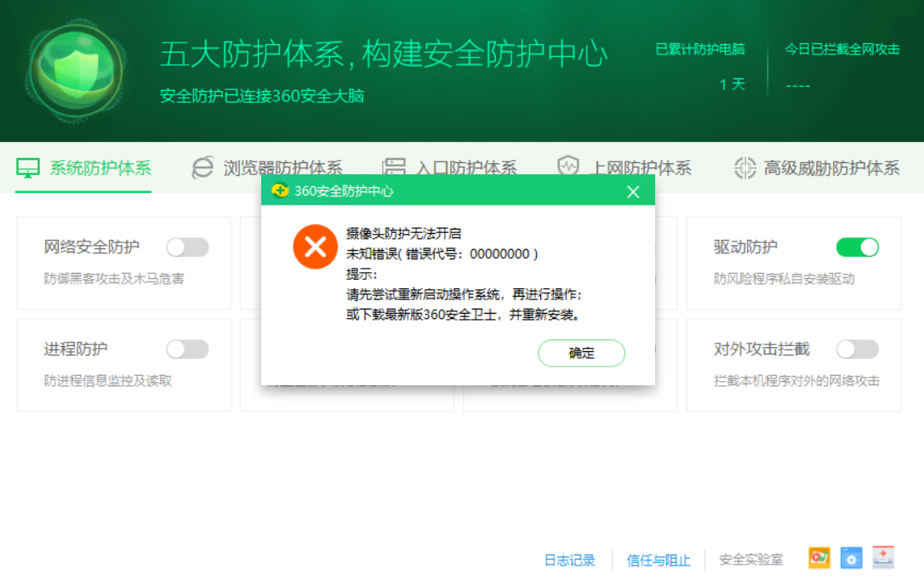Enable 网络安全防护 toggle
This screenshot has width=924, height=585.
click(x=187, y=247)
